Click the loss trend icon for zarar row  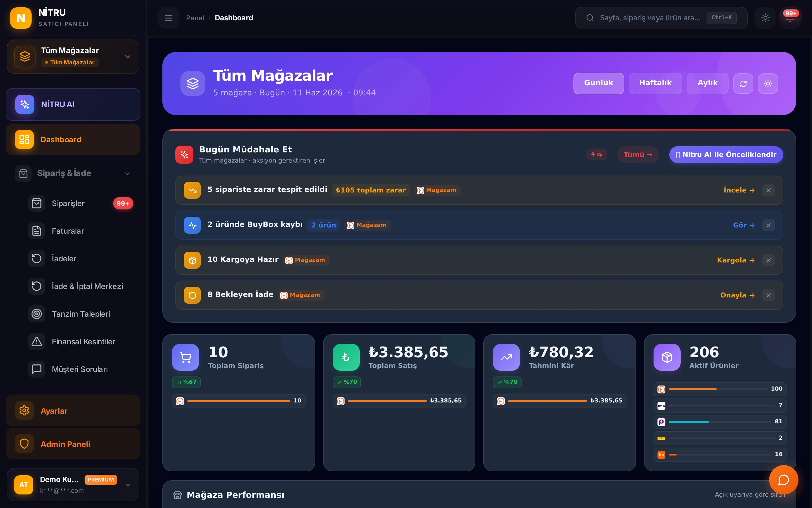click(x=192, y=190)
